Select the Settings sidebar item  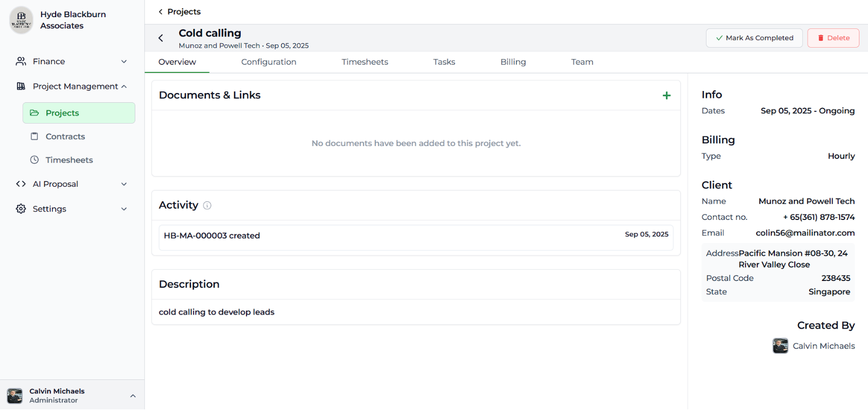pyautogui.click(x=72, y=209)
